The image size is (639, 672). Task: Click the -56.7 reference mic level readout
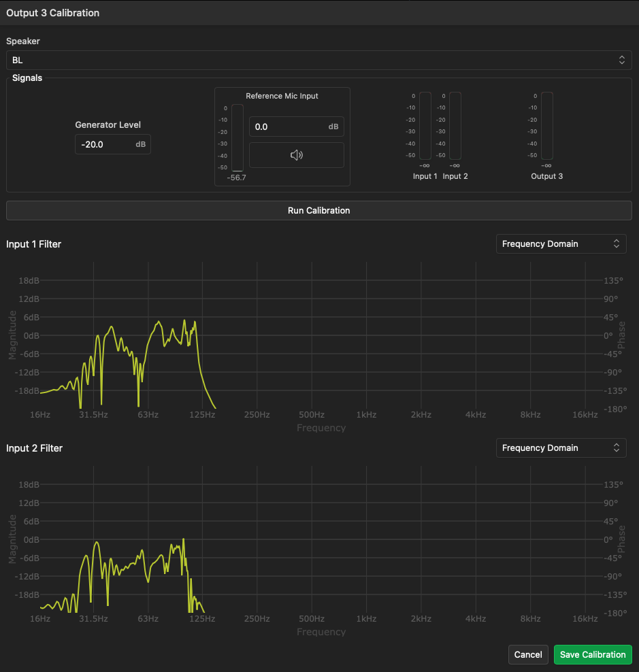(236, 178)
